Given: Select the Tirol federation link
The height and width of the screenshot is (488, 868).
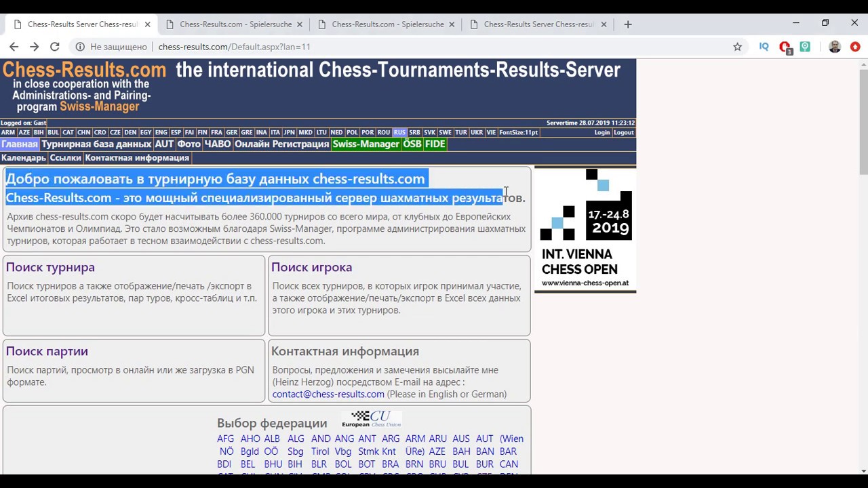Looking at the screenshot, I should coord(321,451).
